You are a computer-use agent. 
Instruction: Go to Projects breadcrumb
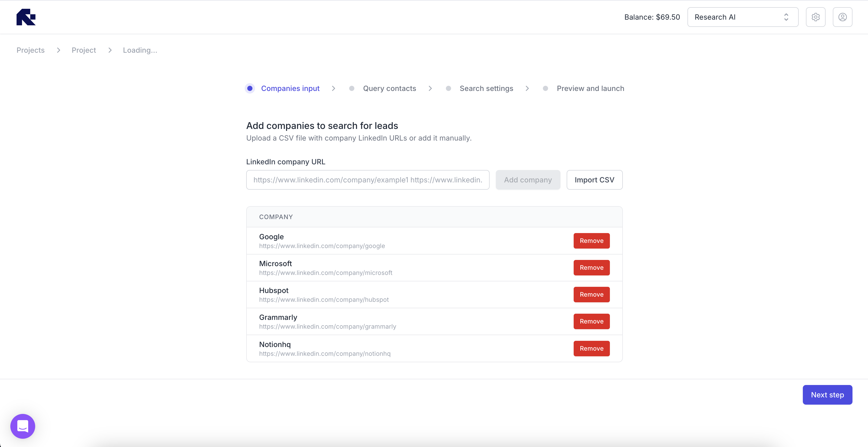coord(30,50)
